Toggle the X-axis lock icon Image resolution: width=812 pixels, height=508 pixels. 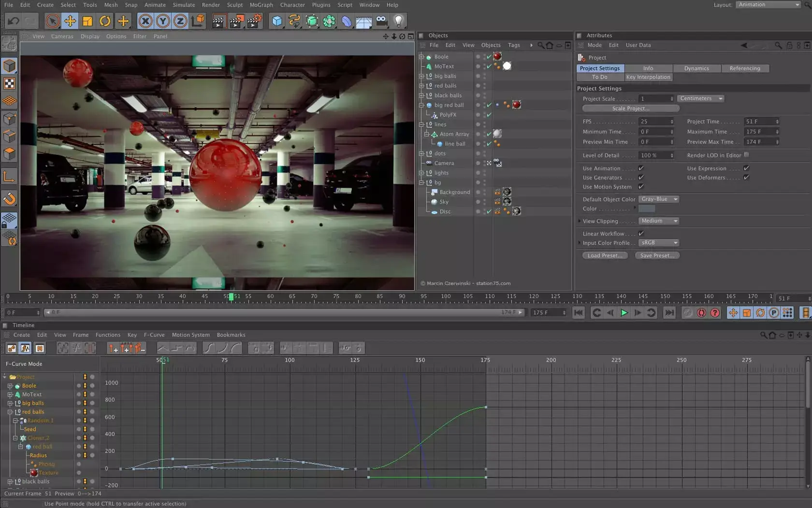pyautogui.click(x=145, y=21)
